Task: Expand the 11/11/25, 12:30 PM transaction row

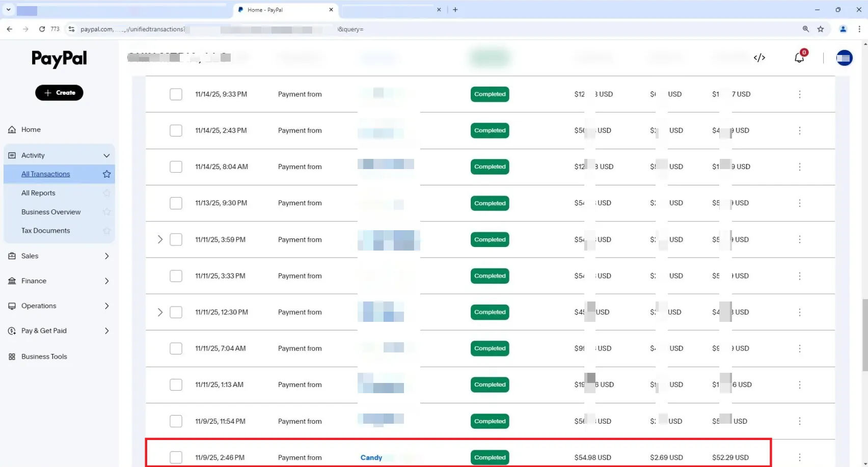Action: [x=160, y=312]
